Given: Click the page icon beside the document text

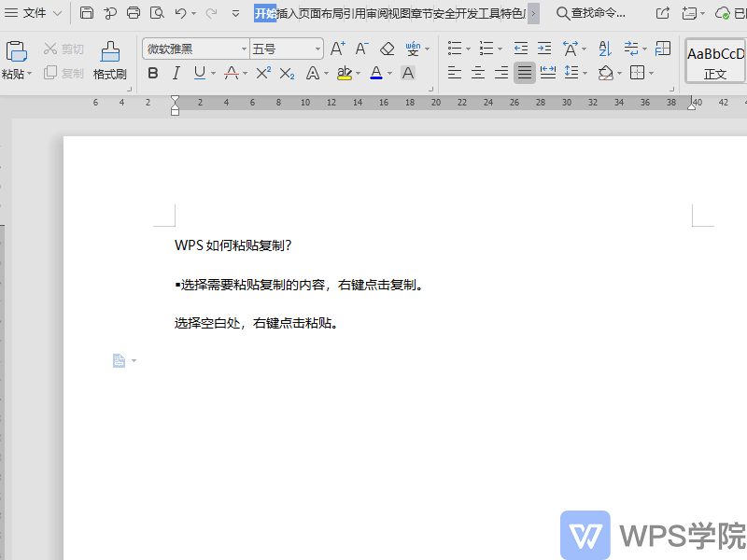Looking at the screenshot, I should tap(119, 360).
